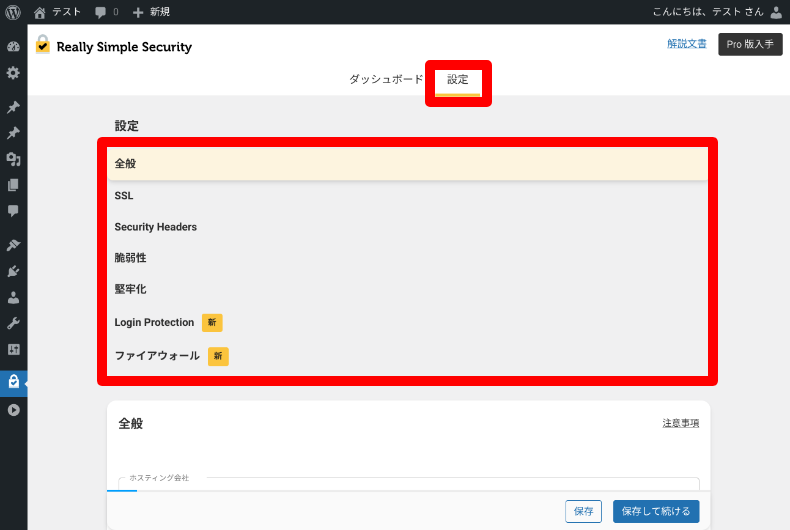This screenshot has width=790, height=530.
Task: Click the comments bubble in admin bar
Action: 105,12
